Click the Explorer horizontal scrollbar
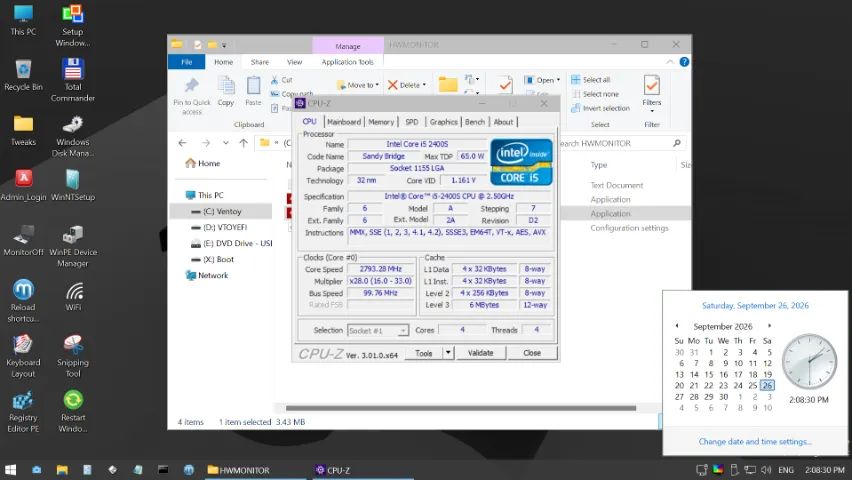The height and width of the screenshot is (480, 852). 461,408
